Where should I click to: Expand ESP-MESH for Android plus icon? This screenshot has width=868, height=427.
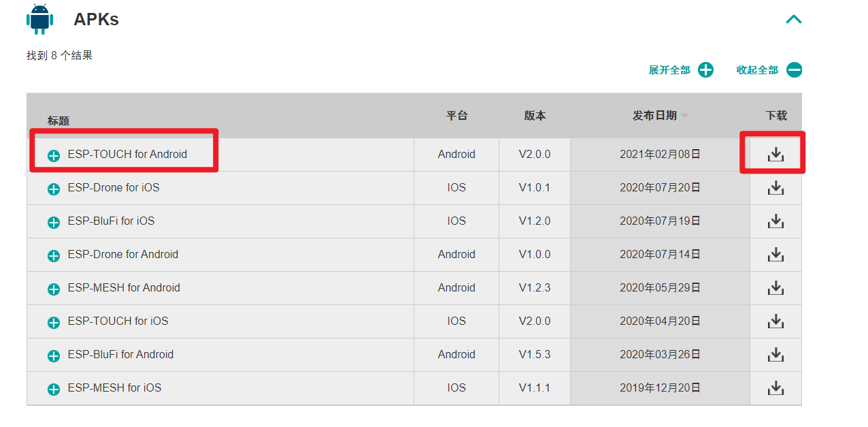coord(54,289)
